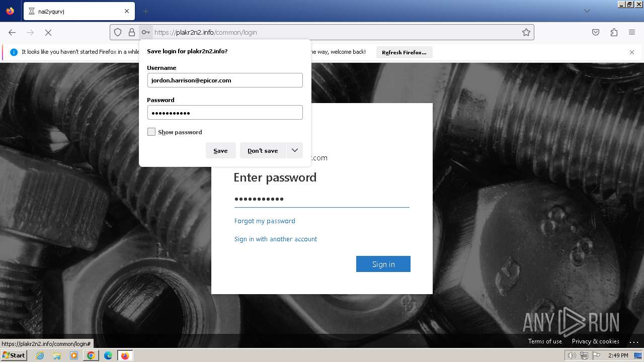644x362 pixels.
Task: Click the blue Sign in button
Action: point(383,264)
